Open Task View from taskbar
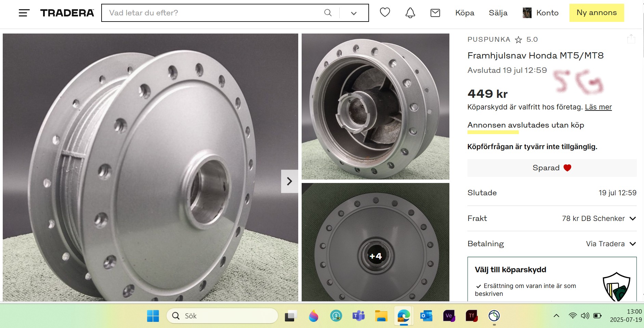Viewport: 644px width, 328px height. (291, 316)
